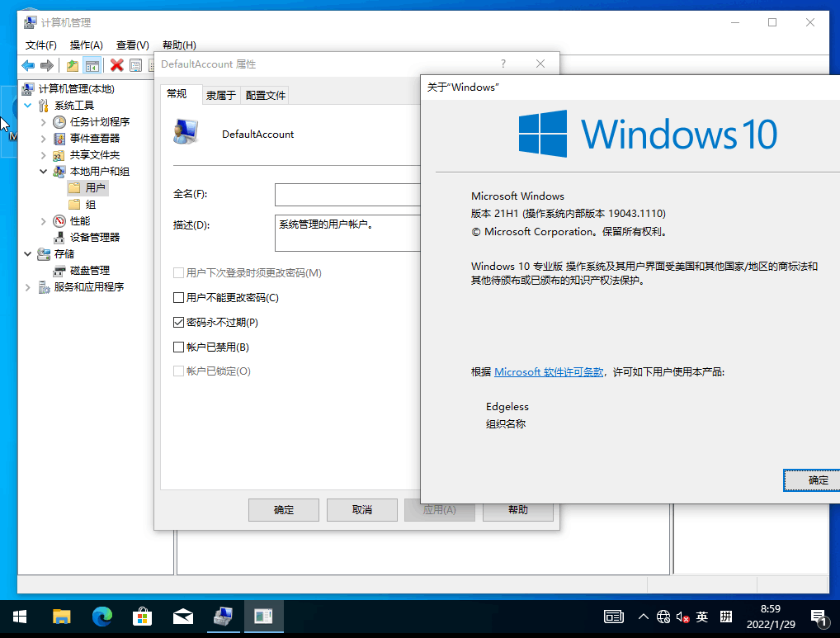Image resolution: width=840 pixels, height=638 pixels.
Task: Toggle 帐户已禁用 checkbox
Action: 179,347
